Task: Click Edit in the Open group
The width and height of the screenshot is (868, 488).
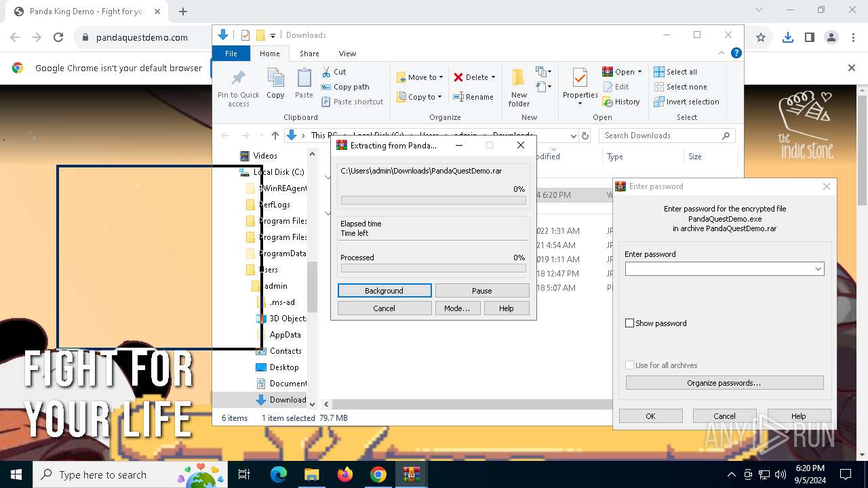Action: pos(616,87)
